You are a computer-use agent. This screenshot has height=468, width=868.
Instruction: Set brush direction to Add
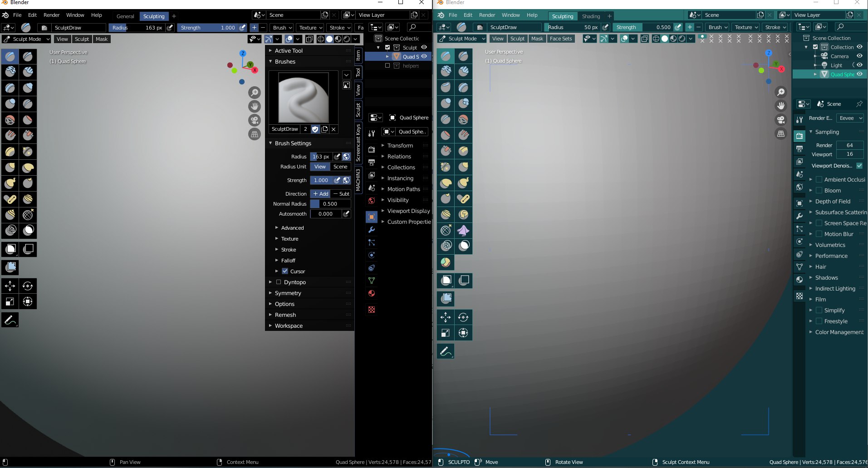point(320,194)
